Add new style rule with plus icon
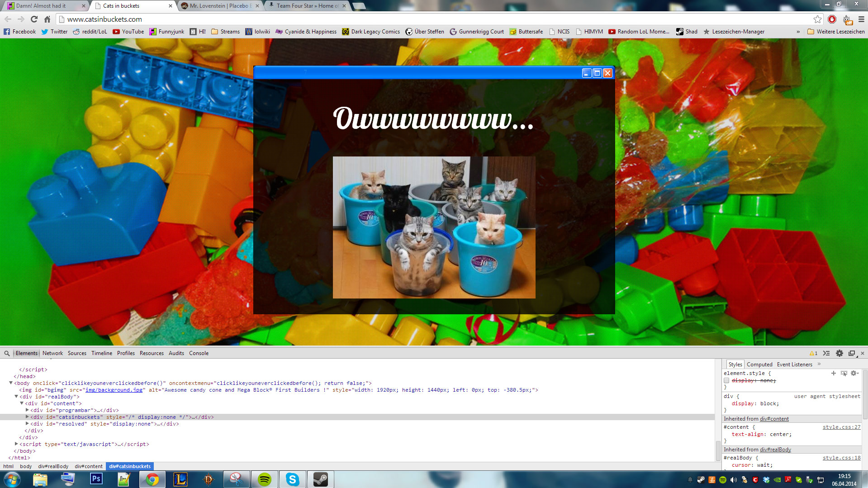This screenshot has width=868, height=488. [x=834, y=373]
